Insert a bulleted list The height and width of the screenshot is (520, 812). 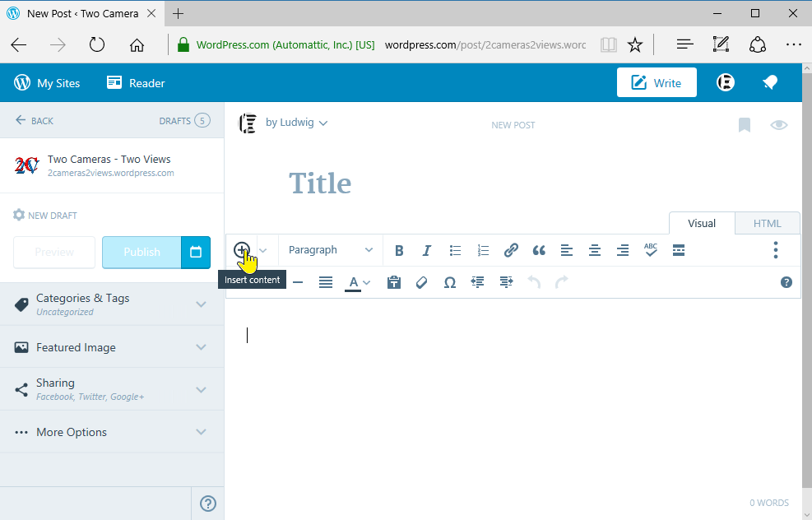455,250
